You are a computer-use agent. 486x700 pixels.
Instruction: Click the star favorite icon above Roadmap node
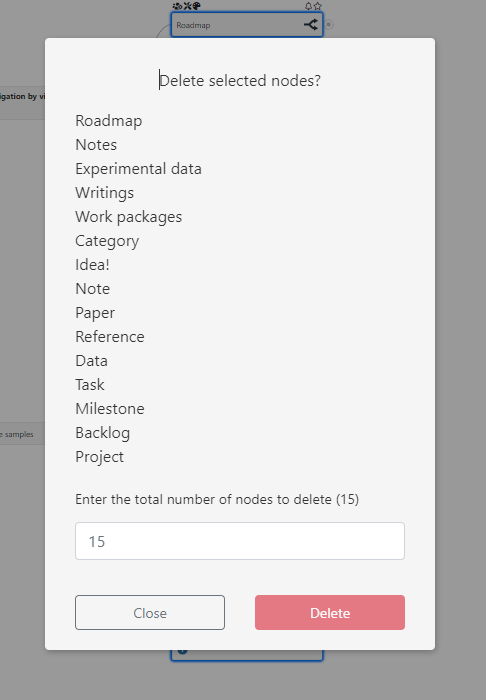(318, 6)
